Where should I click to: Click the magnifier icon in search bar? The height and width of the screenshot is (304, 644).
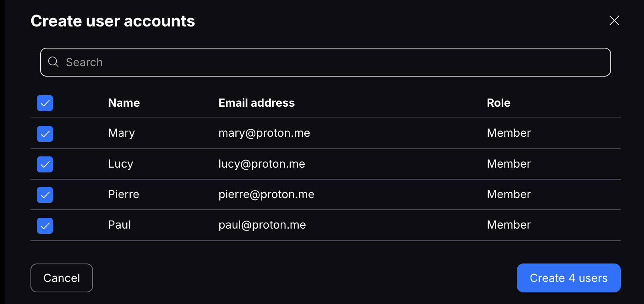coord(53,62)
